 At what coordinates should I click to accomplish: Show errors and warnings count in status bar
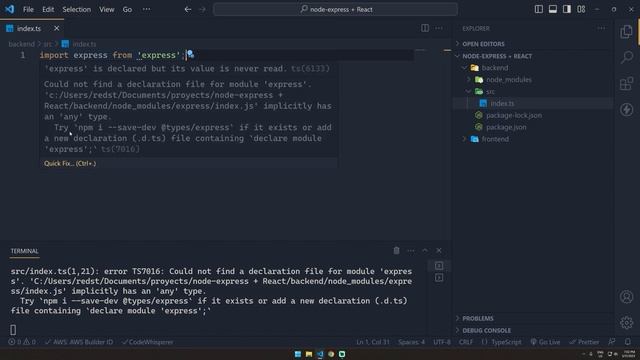[22, 342]
